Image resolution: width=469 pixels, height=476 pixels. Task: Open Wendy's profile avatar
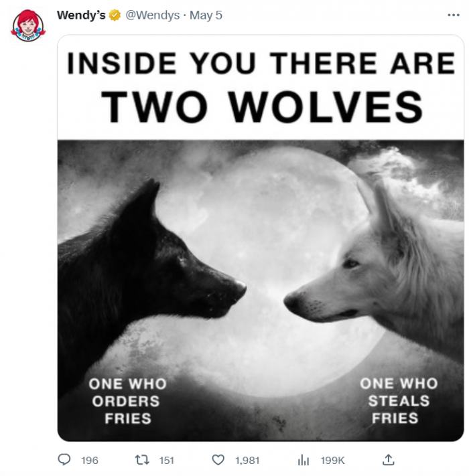point(28,25)
